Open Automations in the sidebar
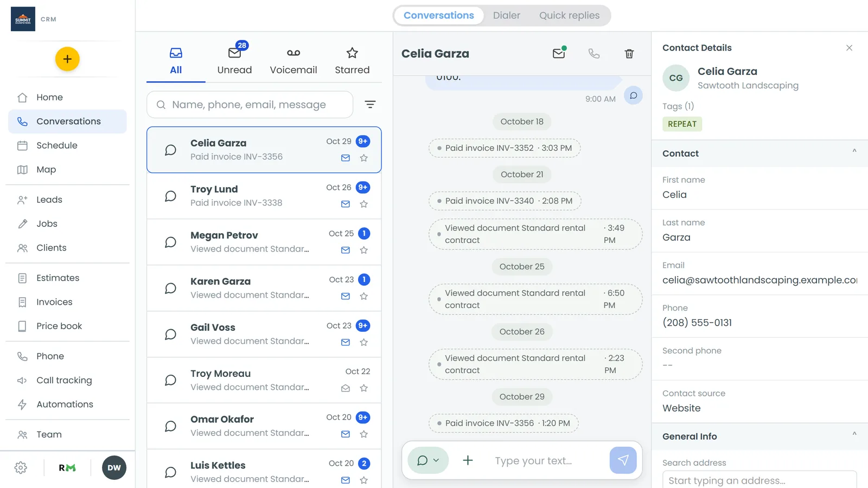 [x=67, y=404]
